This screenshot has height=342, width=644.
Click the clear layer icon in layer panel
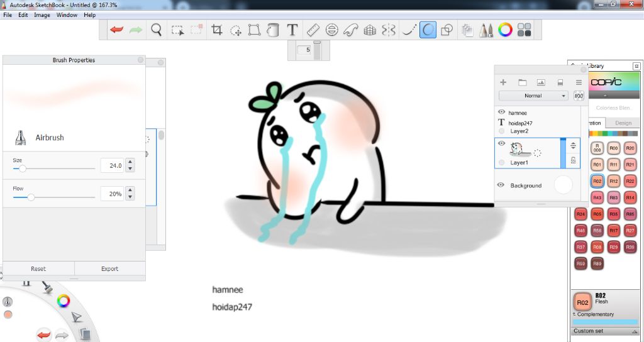click(x=560, y=82)
